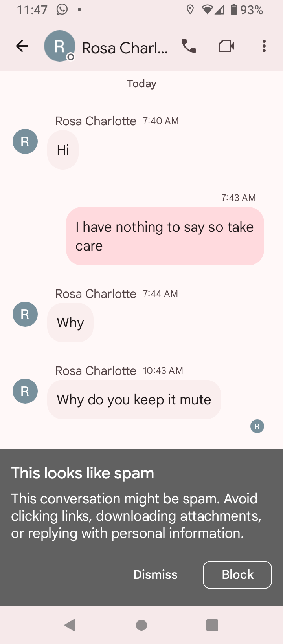Select the "Why" message bubble
Screen dimensions: 283x644
tap(70, 322)
